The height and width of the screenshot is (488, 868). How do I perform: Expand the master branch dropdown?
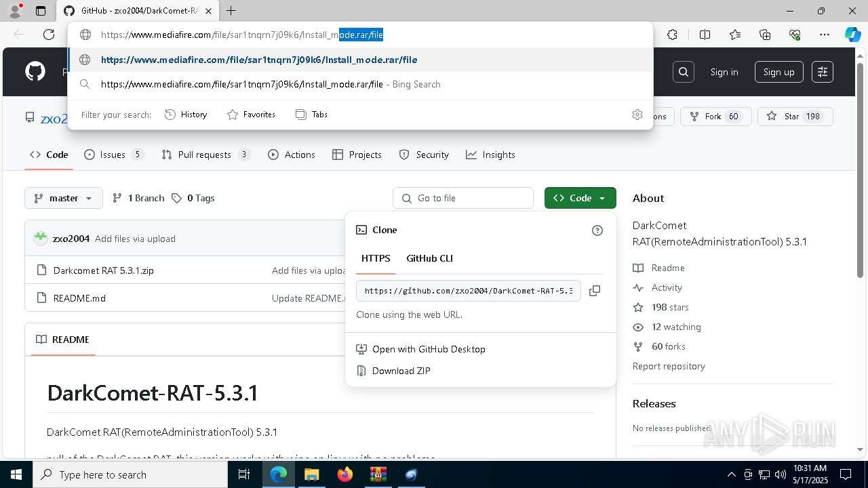(x=64, y=198)
